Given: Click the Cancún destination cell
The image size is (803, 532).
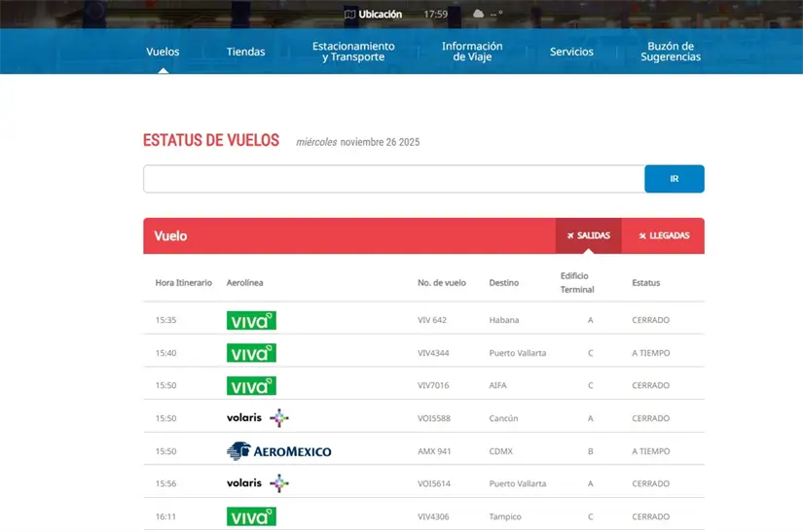Looking at the screenshot, I should tap(503, 418).
